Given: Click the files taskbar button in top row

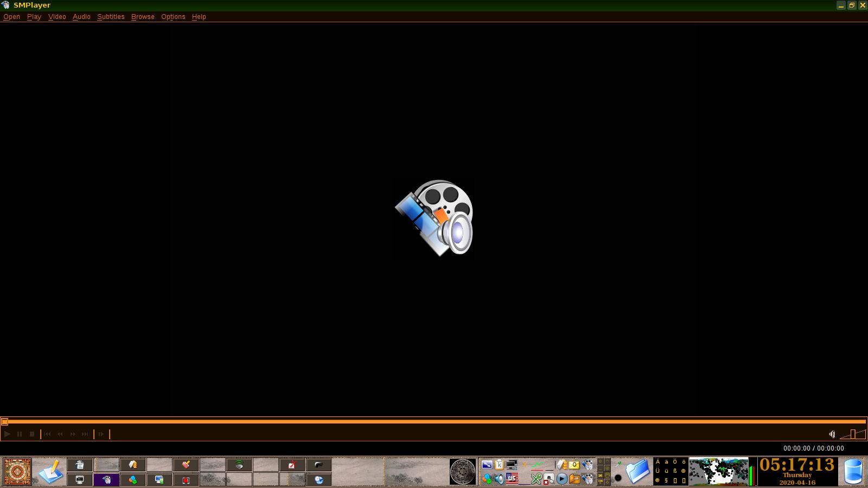Looking at the screenshot, I should coord(133,465).
